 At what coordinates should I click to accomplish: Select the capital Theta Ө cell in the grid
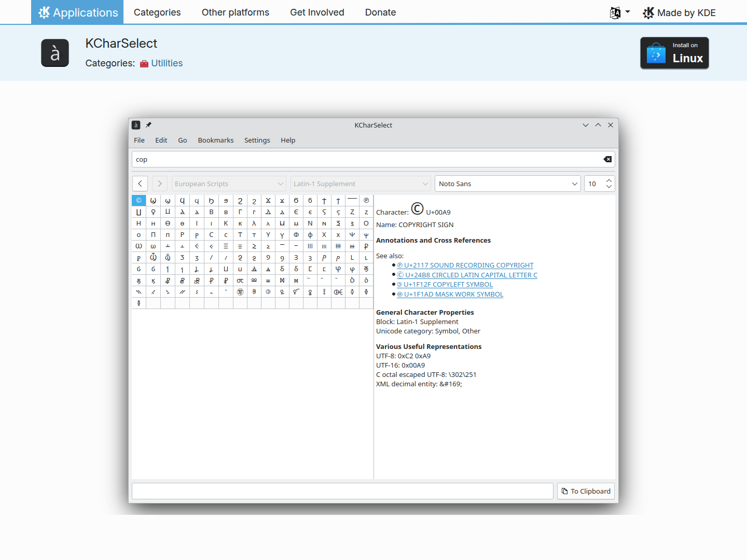click(x=168, y=223)
